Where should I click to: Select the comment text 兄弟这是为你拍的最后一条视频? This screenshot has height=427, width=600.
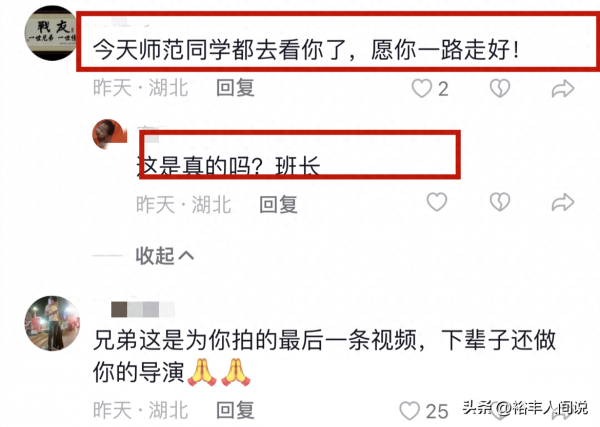(x=255, y=340)
